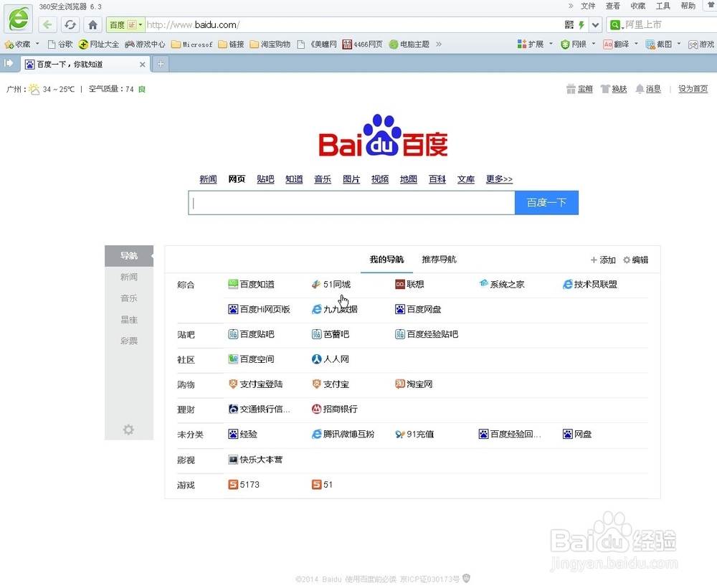Viewport: 717px width, 588px height.
Task: Open the 谷歌 bookmark
Action: point(60,44)
